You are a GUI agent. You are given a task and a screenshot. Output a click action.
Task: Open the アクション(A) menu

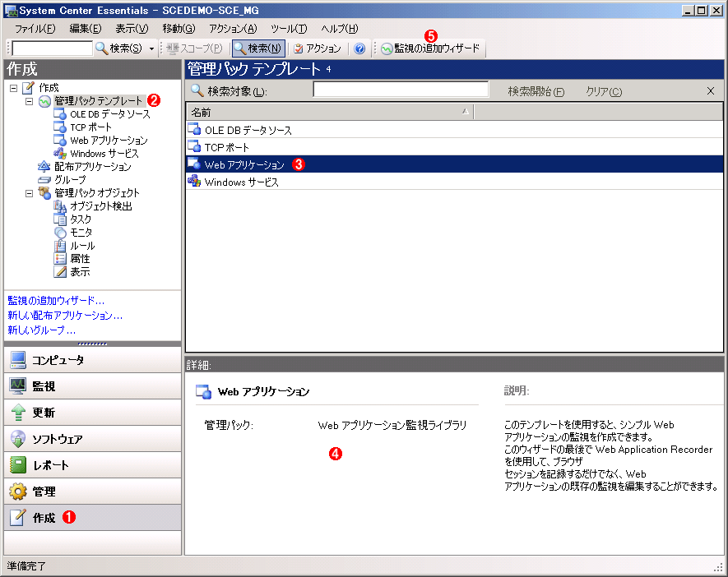[x=233, y=29]
